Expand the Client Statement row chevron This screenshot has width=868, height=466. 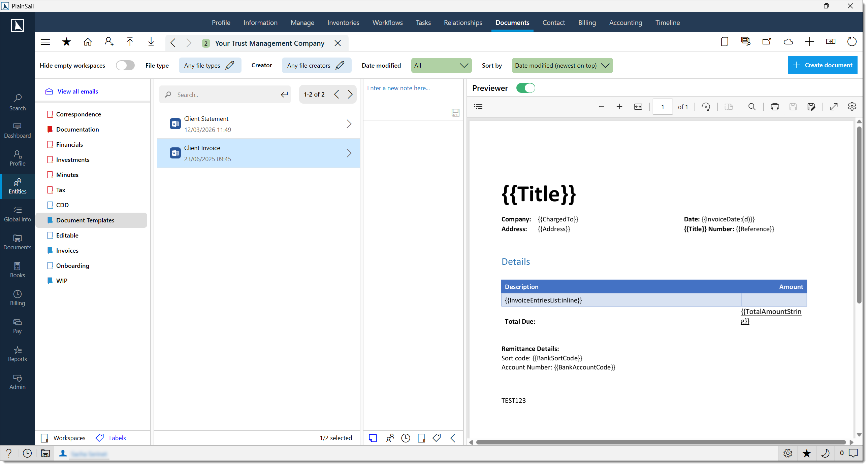(349, 123)
